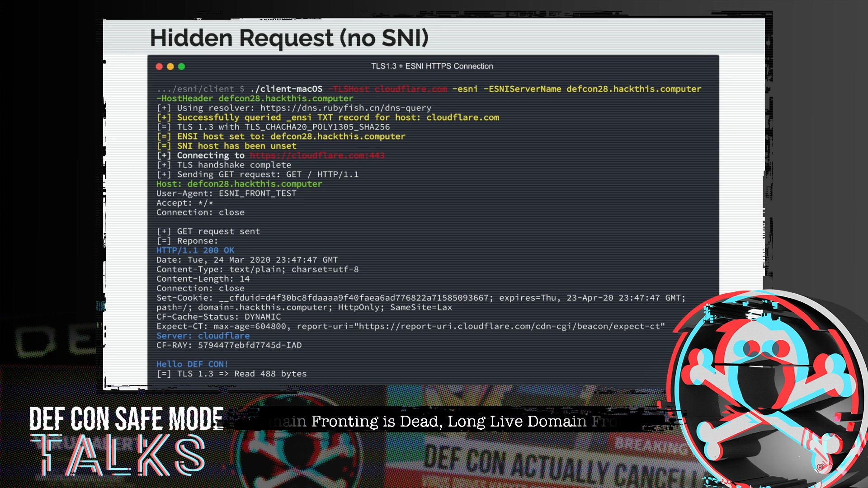Click the red https://cloudflare.com:443 URL
Screen dimensions: 868x488
coord(317,155)
